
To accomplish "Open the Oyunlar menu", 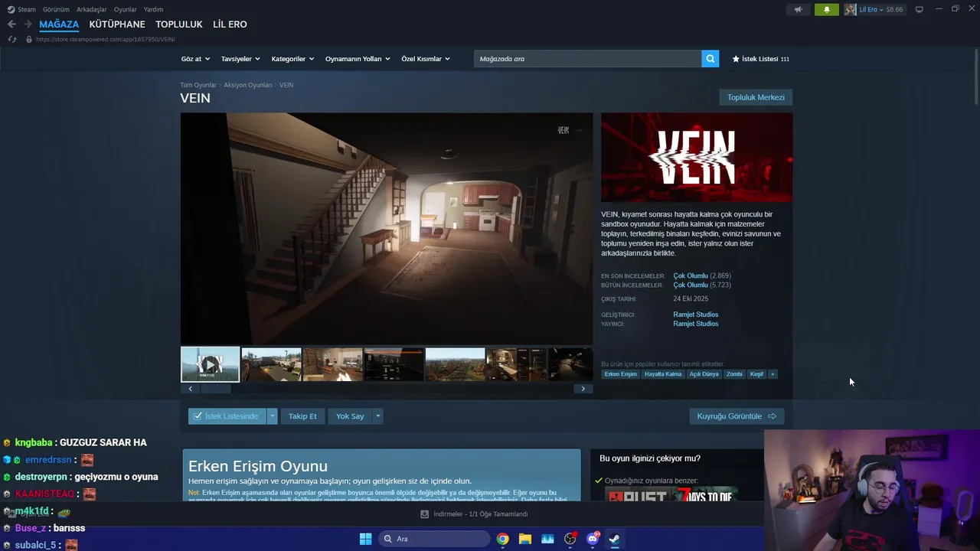I will [126, 9].
